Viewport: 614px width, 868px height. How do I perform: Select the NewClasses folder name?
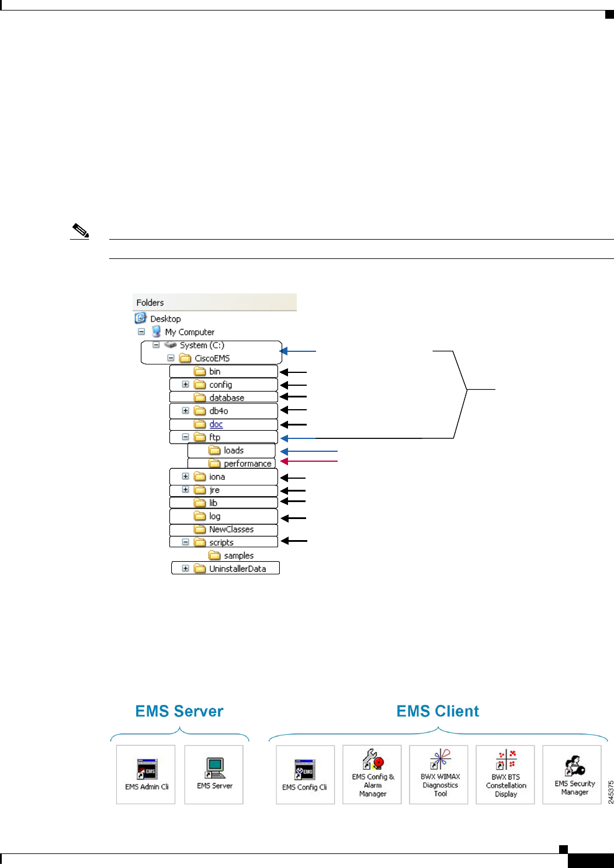[x=231, y=530]
